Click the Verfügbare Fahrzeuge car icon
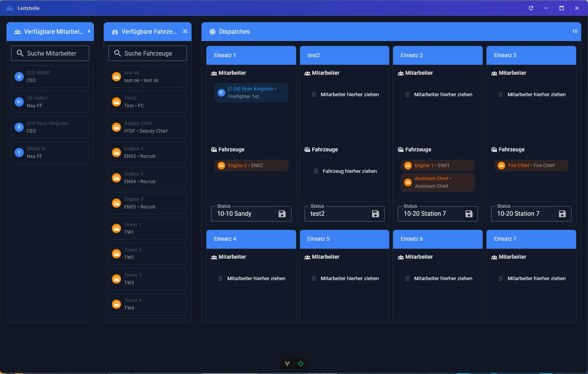The height and width of the screenshot is (374, 588). (x=115, y=32)
